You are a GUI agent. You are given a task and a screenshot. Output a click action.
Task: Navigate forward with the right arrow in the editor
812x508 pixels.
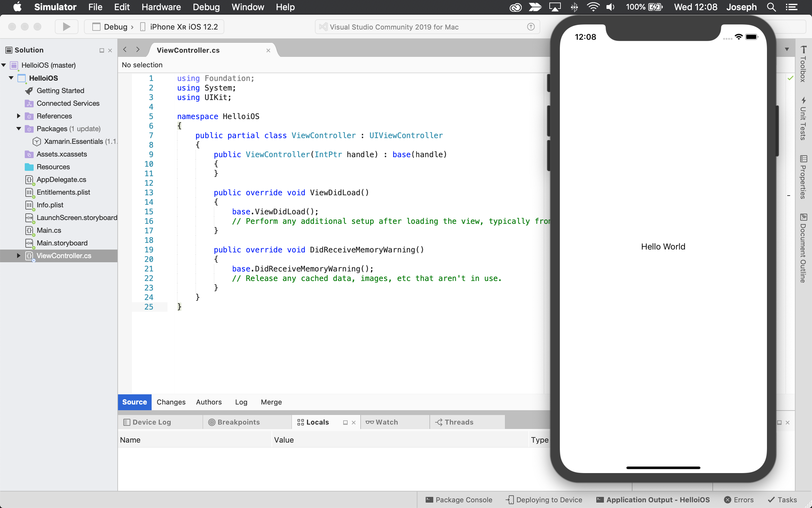[138, 50]
